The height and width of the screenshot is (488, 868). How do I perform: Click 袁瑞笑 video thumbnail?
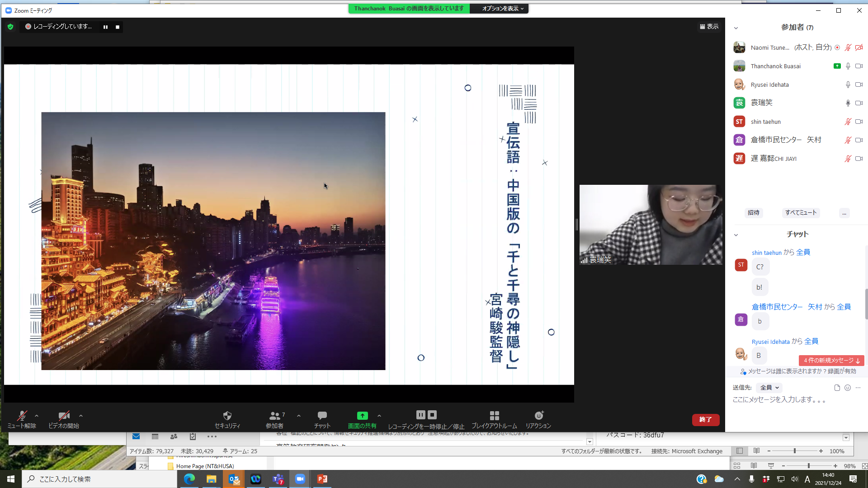point(651,225)
